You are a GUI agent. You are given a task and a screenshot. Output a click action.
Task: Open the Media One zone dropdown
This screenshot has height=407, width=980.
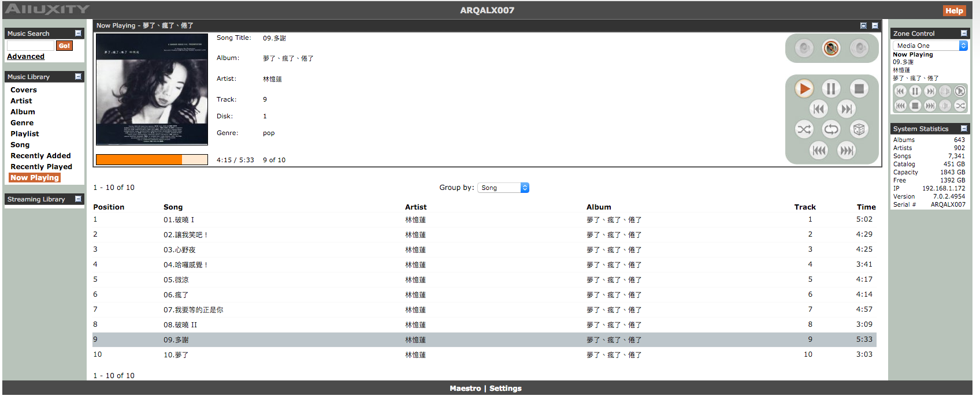pos(930,46)
